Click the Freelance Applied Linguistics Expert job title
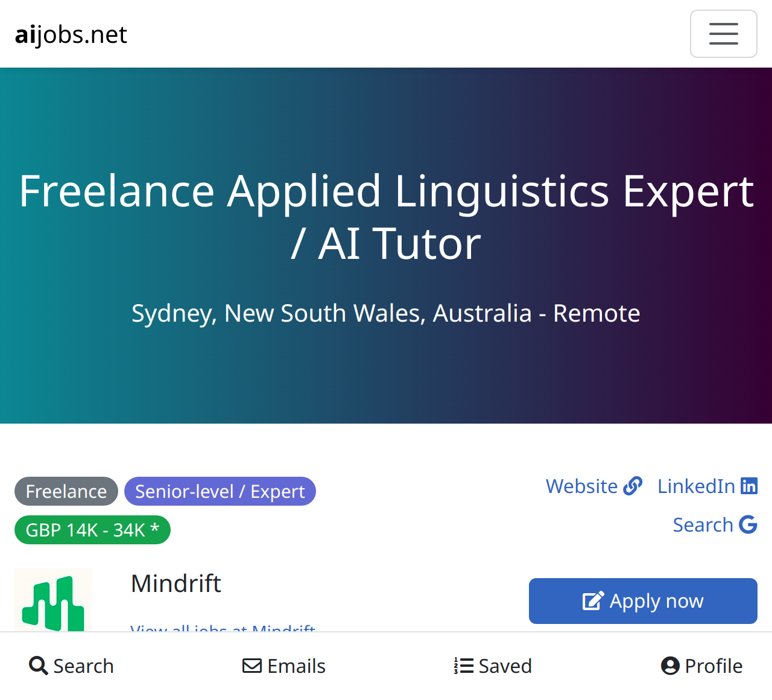772x700 pixels. [x=386, y=217]
